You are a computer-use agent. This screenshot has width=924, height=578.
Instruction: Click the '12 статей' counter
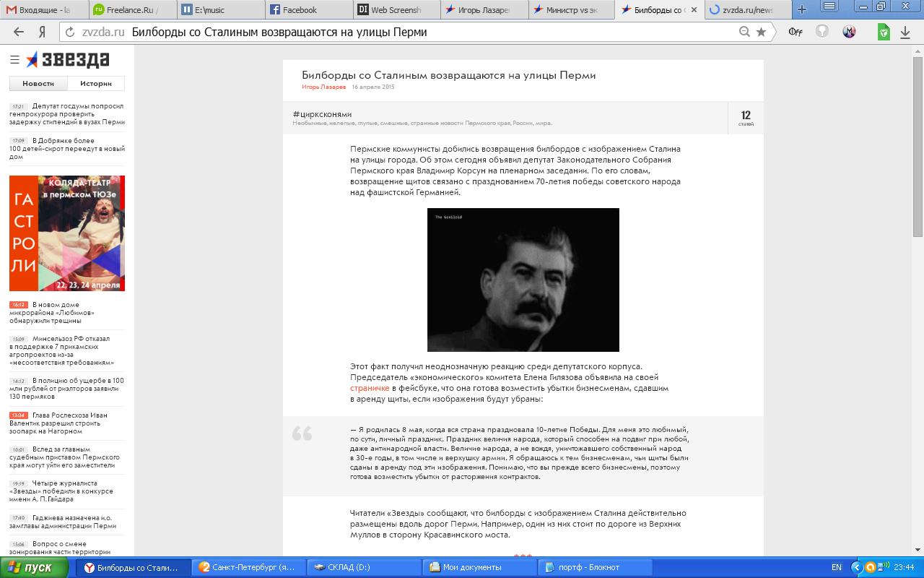pos(746,118)
